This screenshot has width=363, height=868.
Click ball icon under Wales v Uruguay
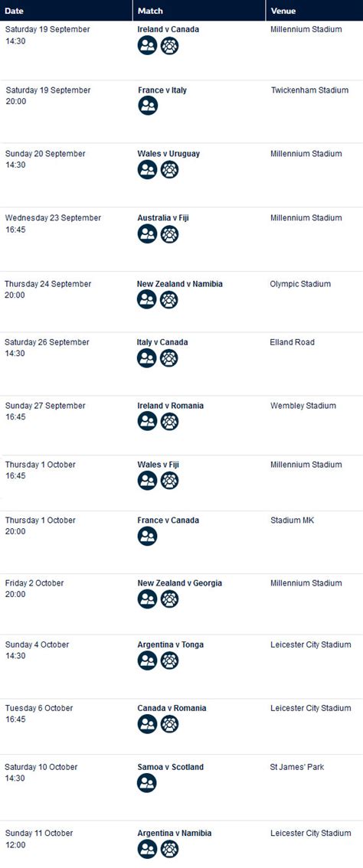[170, 169]
